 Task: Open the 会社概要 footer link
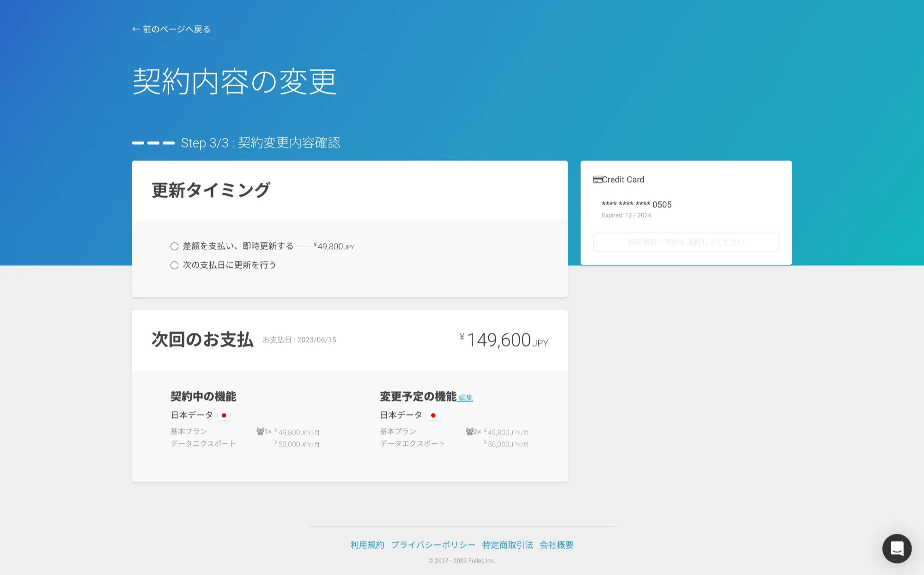(556, 545)
